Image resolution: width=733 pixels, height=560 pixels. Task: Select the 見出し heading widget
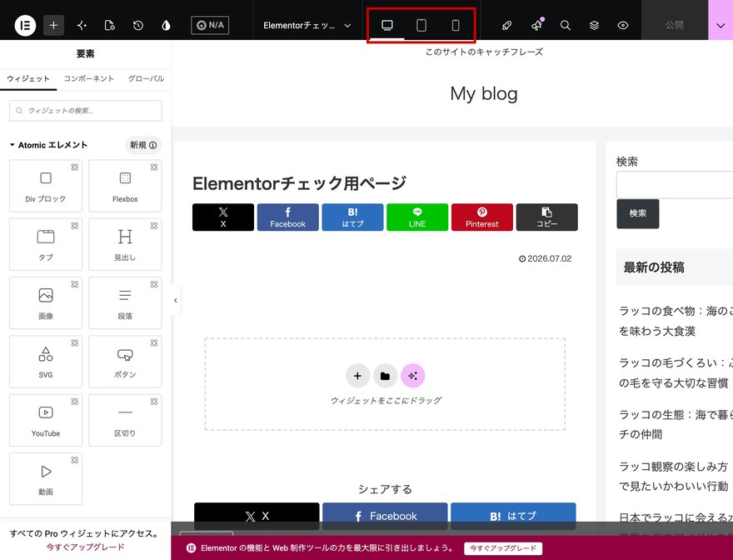[125, 244]
